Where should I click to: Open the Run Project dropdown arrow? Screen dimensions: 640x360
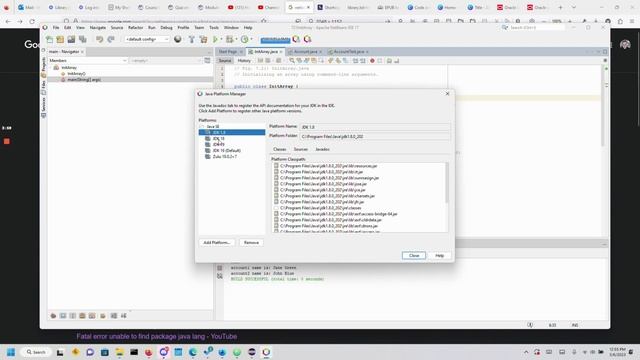222,39
